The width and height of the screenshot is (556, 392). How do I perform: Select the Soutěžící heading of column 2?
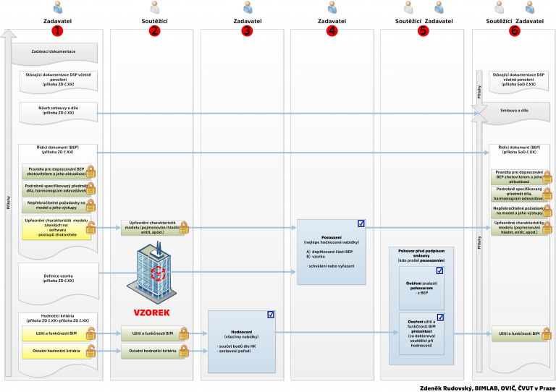154,22
